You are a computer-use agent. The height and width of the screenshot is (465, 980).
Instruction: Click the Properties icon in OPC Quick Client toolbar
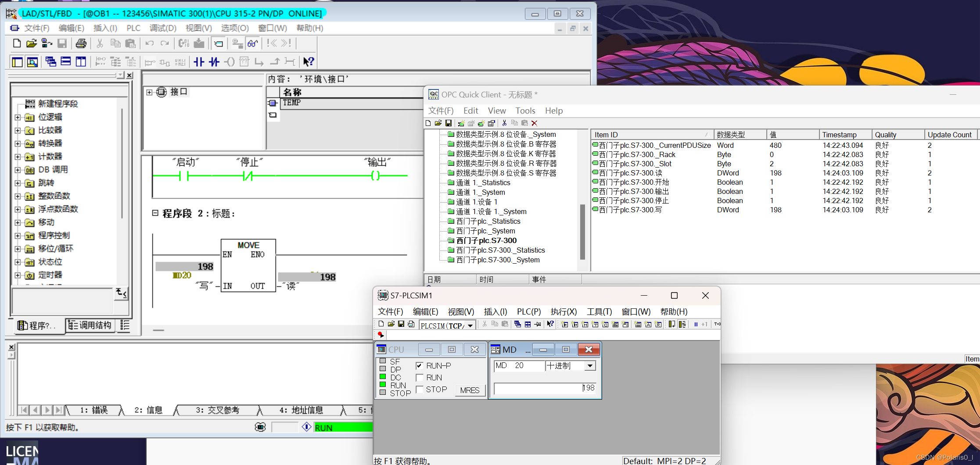[x=492, y=123]
